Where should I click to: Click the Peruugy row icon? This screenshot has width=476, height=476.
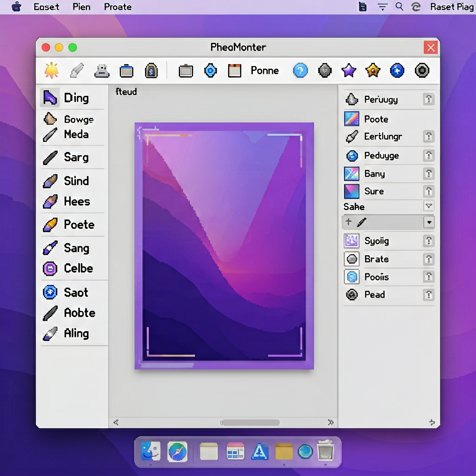[x=351, y=99]
